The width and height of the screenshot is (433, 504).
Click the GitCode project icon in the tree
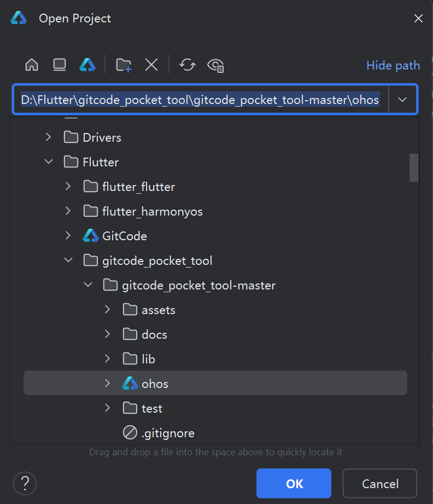pos(90,235)
